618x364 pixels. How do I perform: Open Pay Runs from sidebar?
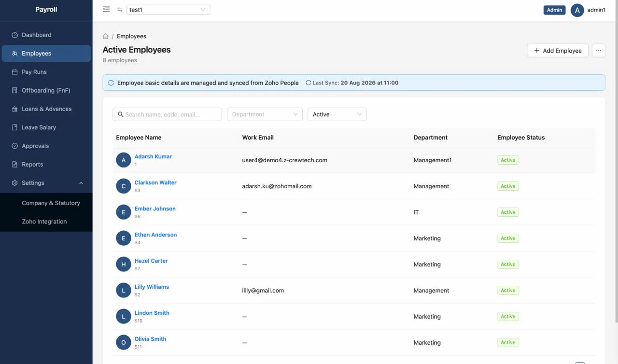pos(46,72)
